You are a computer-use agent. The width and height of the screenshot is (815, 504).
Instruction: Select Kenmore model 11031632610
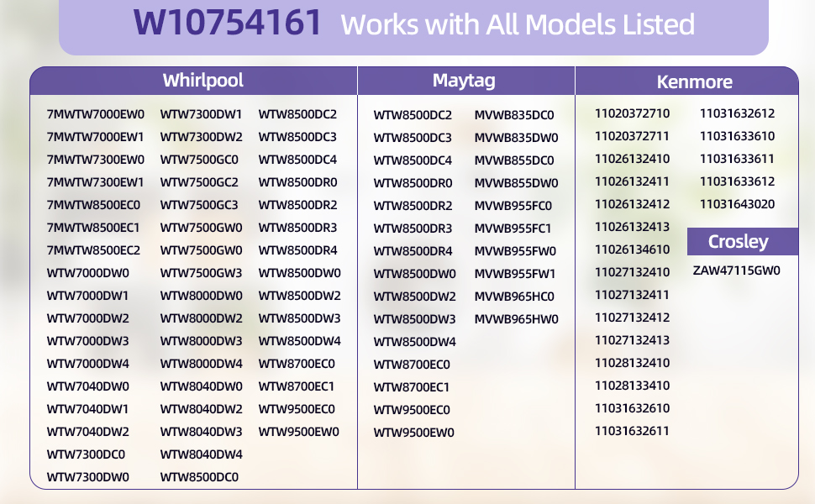coord(632,408)
